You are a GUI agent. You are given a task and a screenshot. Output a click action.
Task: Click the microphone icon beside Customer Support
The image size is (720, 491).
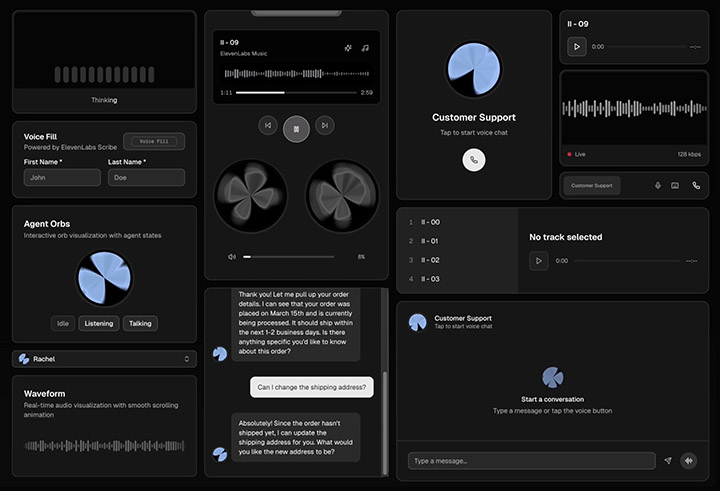[x=658, y=185]
